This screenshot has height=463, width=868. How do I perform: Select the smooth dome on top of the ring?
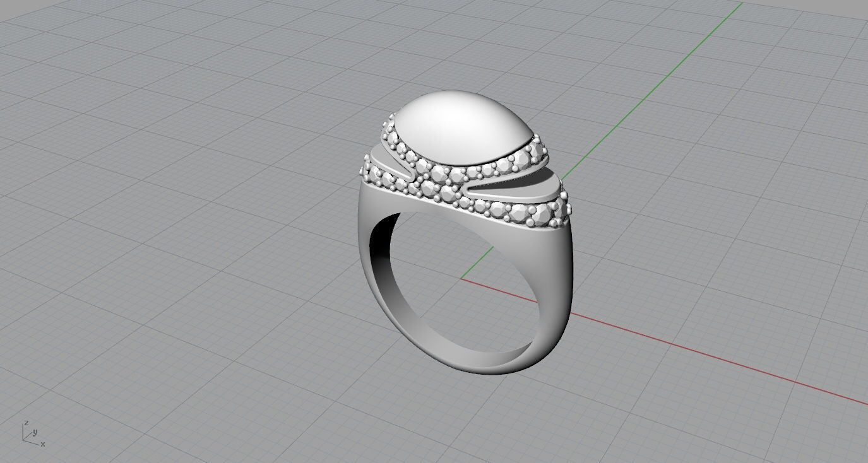click(x=465, y=129)
